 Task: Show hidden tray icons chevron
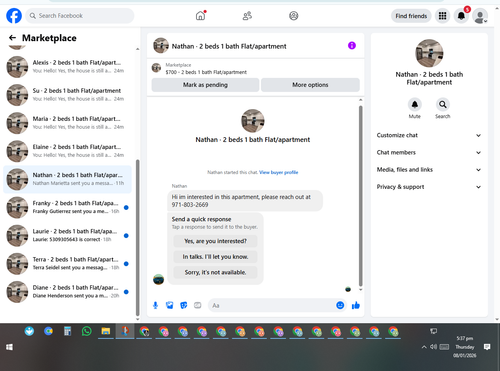tap(424, 347)
